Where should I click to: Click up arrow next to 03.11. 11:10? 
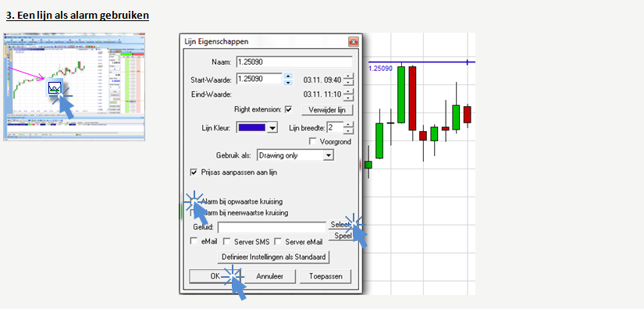pyautogui.click(x=348, y=92)
